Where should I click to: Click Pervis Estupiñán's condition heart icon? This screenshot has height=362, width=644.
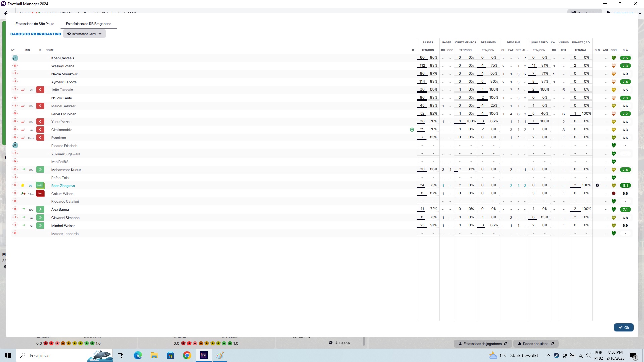click(x=614, y=114)
